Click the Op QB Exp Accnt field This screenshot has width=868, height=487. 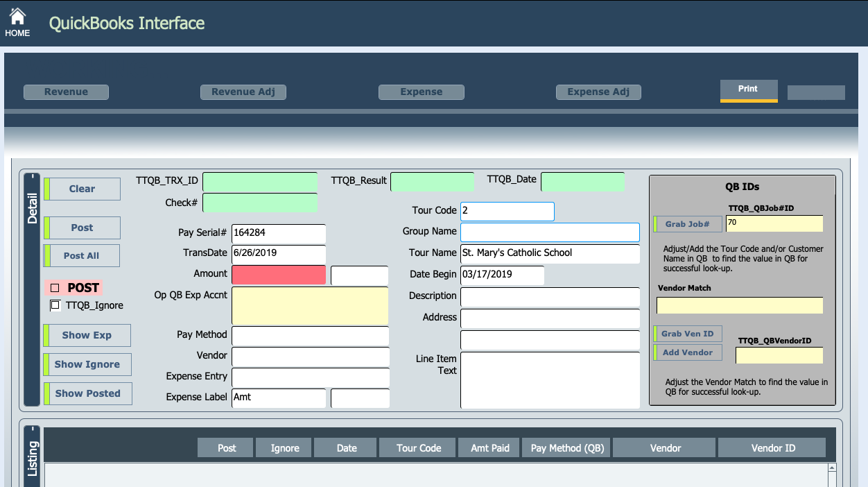[x=310, y=306]
